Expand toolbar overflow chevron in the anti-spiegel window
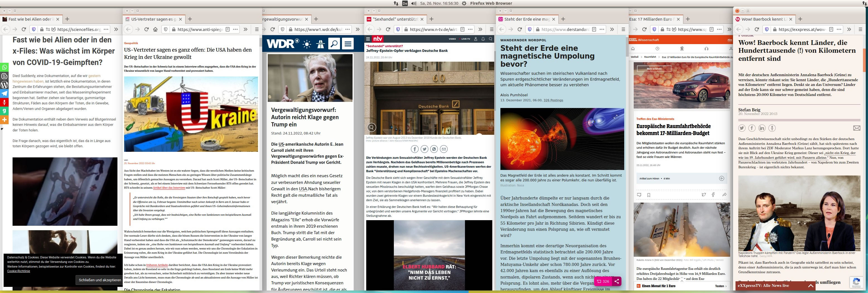Image resolution: width=868 pixels, height=293 pixels. [x=245, y=29]
